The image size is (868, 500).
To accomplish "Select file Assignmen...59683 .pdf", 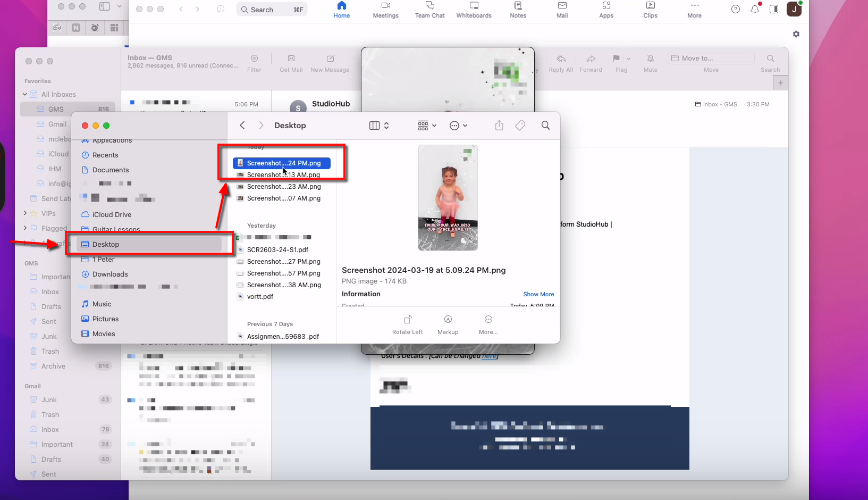I will pyautogui.click(x=282, y=337).
